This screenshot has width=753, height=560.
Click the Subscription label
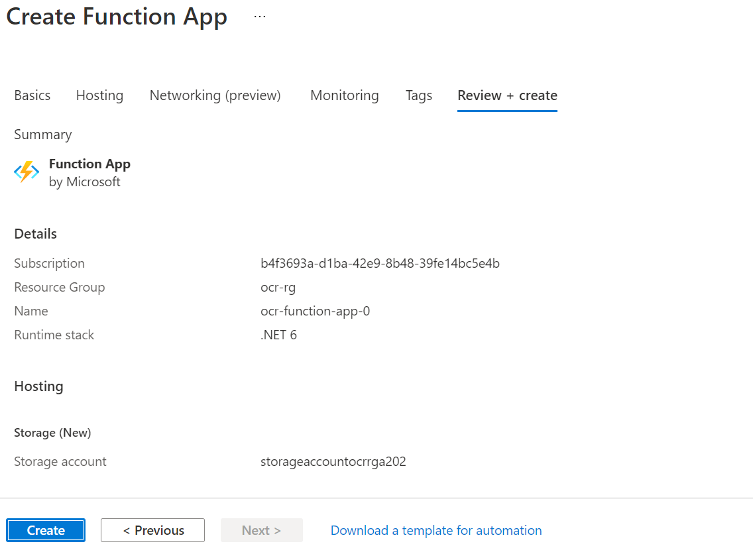coord(49,263)
